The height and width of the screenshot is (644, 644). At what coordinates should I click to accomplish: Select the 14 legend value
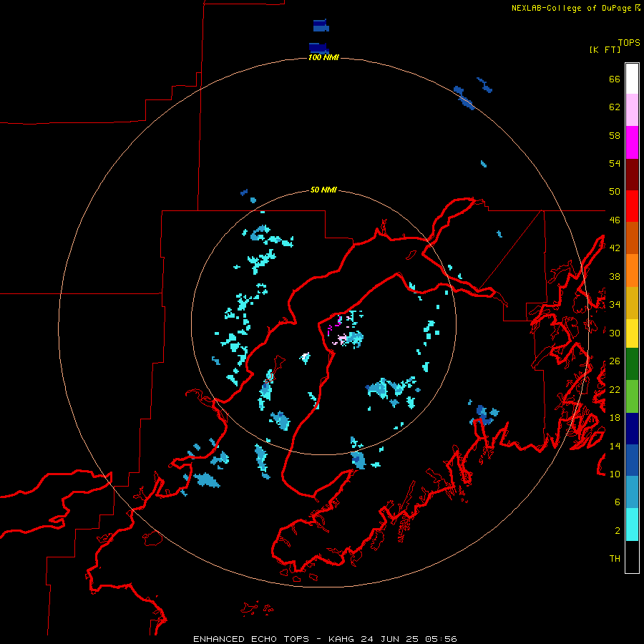[615, 446]
